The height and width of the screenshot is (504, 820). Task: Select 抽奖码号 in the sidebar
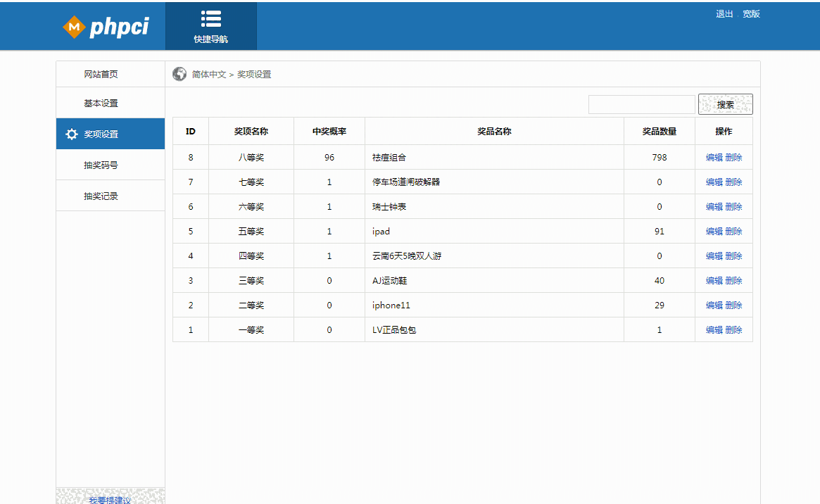pyautogui.click(x=101, y=165)
